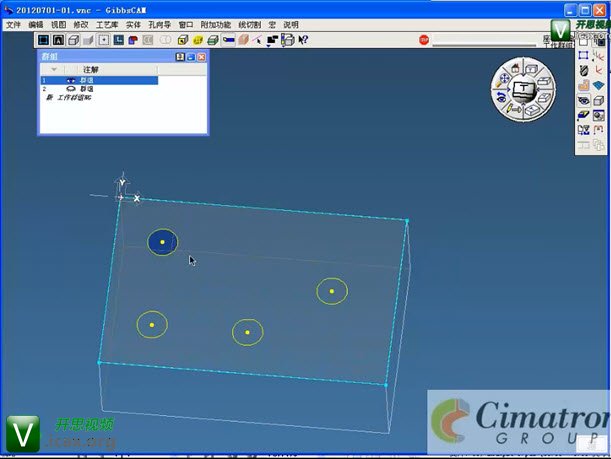The image size is (611, 459).
Task: Click red dotted bracket palette icon
Action: [598, 130]
